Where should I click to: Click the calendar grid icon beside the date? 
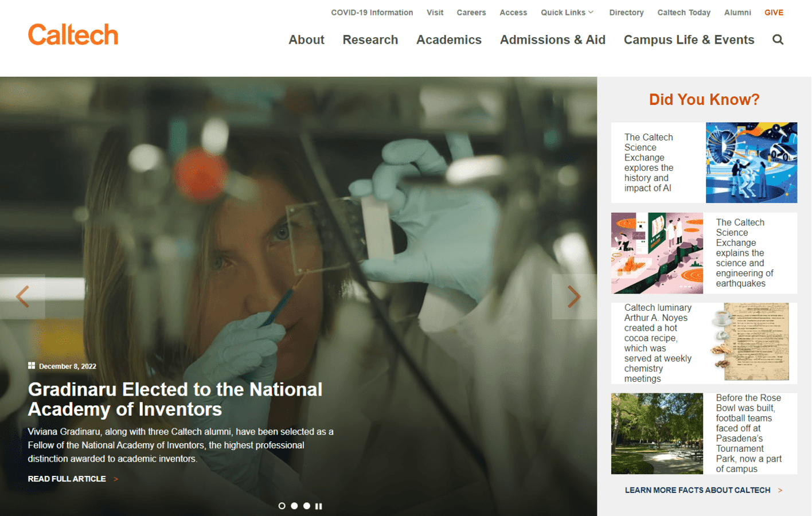(x=32, y=365)
